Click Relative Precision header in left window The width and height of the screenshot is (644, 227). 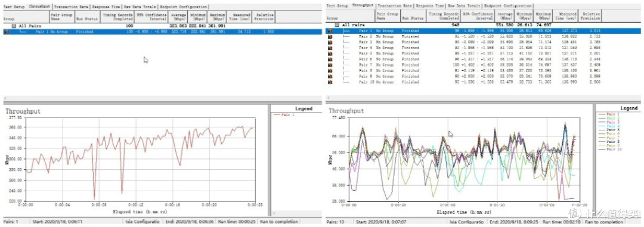coord(264,17)
